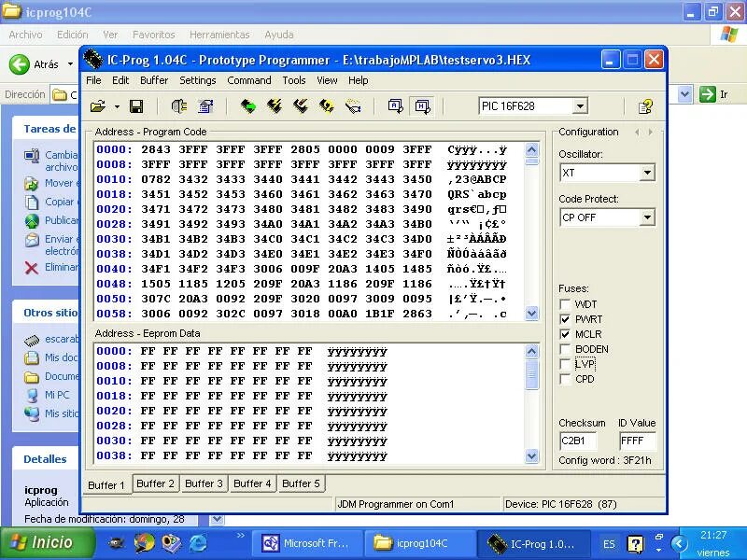Click the IC-Prog 1.0... taskbar button
The height and width of the screenshot is (560, 747).
coord(532,543)
